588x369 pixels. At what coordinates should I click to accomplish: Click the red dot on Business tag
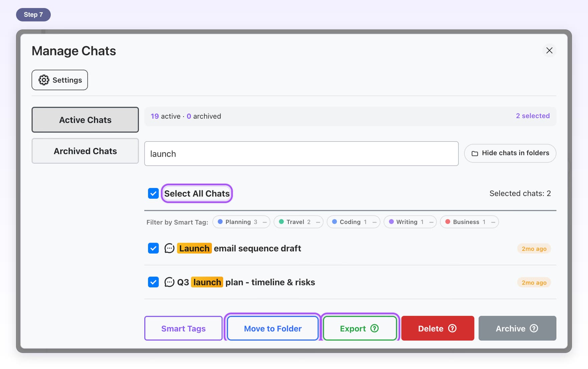pos(448,221)
